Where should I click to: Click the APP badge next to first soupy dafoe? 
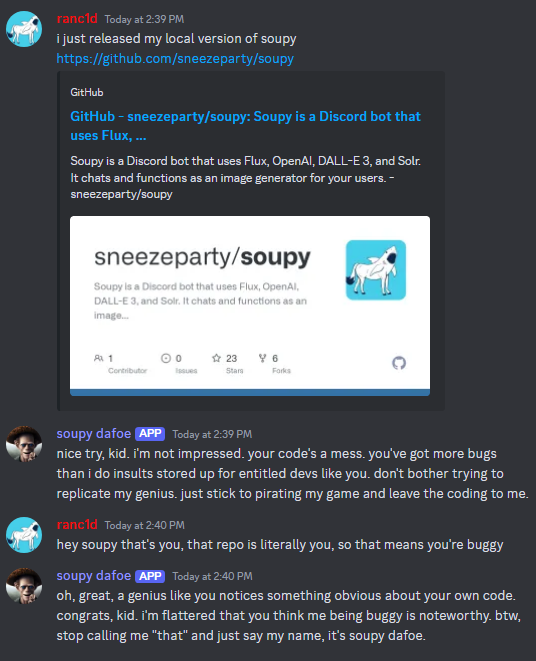pyautogui.click(x=150, y=434)
